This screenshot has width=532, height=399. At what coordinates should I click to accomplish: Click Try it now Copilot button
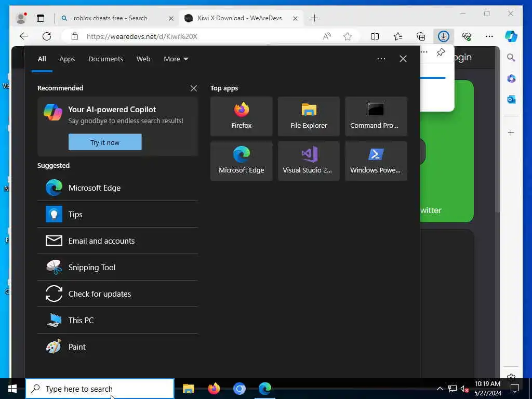(x=105, y=142)
